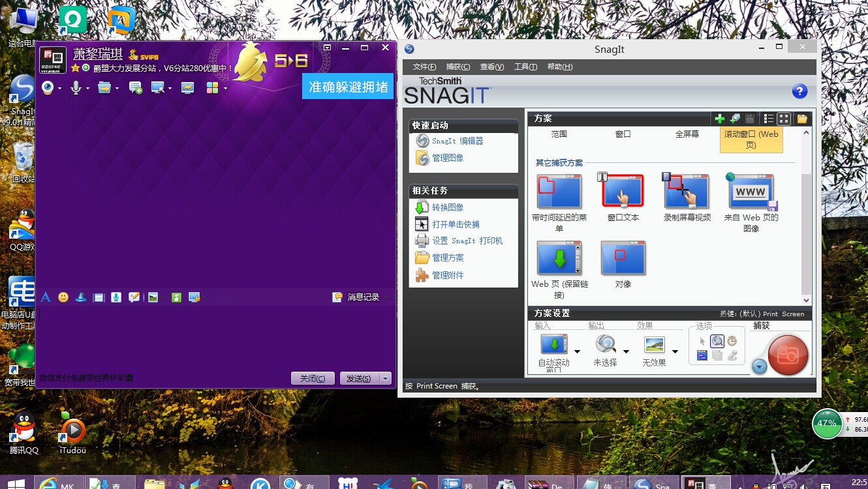Select the Web 页 (保留链接) profile
The image size is (868, 489).
click(x=559, y=270)
